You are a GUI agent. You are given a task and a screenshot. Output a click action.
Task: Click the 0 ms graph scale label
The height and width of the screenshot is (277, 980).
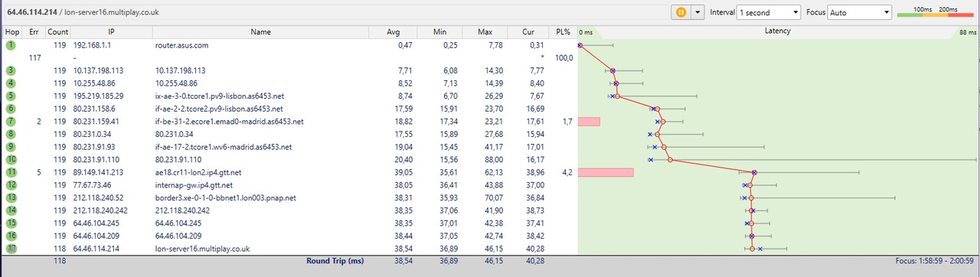coord(586,33)
